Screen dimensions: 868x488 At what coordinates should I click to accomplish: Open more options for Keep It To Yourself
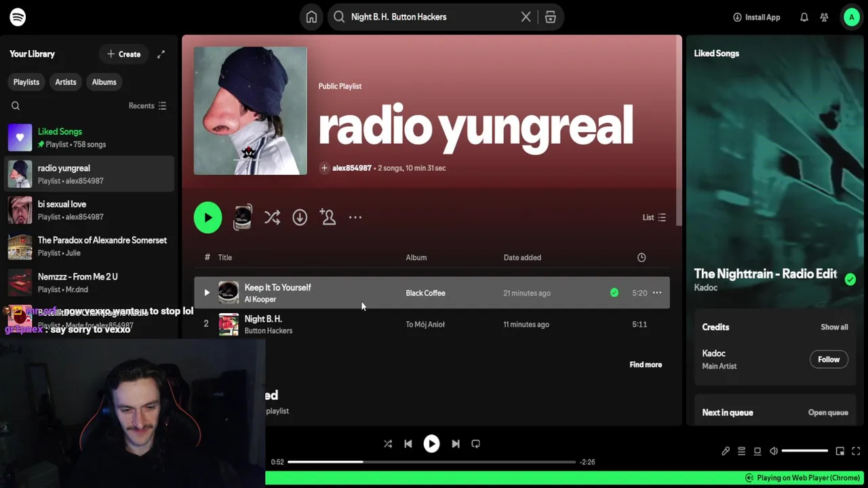656,293
